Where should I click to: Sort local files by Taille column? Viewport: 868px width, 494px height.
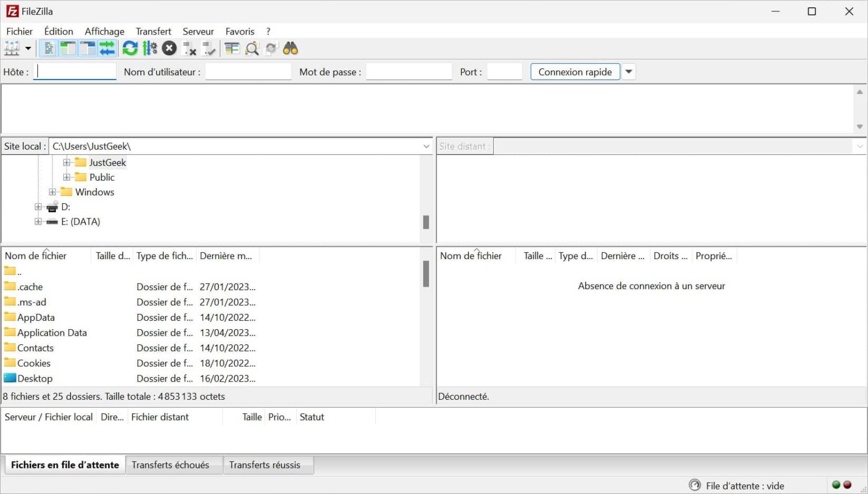click(112, 256)
